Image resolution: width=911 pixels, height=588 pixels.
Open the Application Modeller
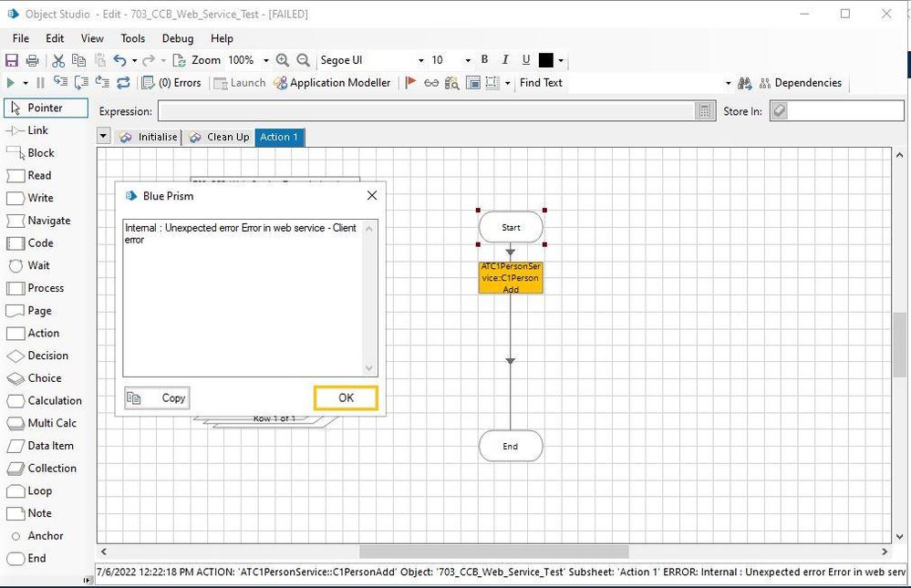point(332,83)
